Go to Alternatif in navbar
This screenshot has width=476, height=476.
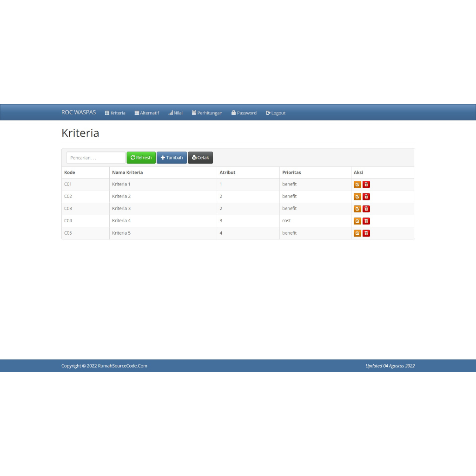pyautogui.click(x=146, y=113)
